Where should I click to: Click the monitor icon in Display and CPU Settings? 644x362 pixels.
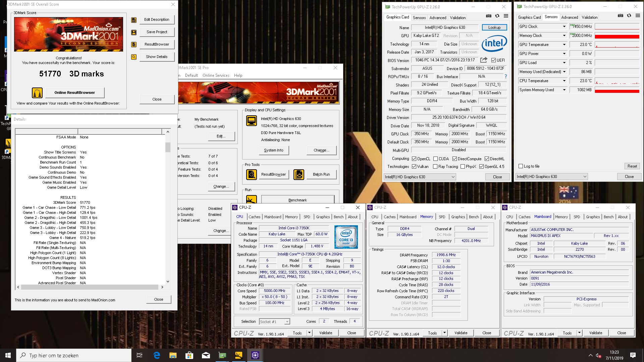pos(252,121)
